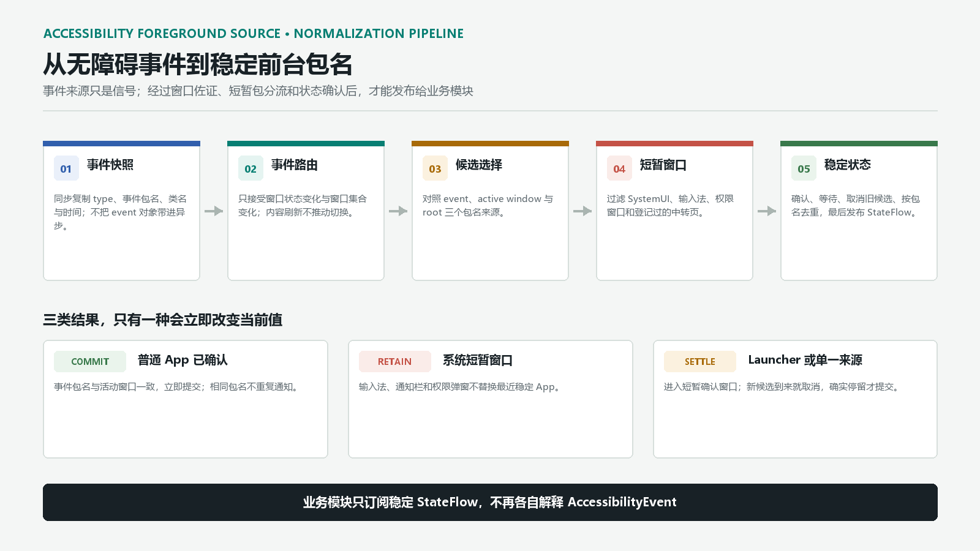Click the 03 step number badge
The height and width of the screenshot is (551, 980).
[x=435, y=168]
